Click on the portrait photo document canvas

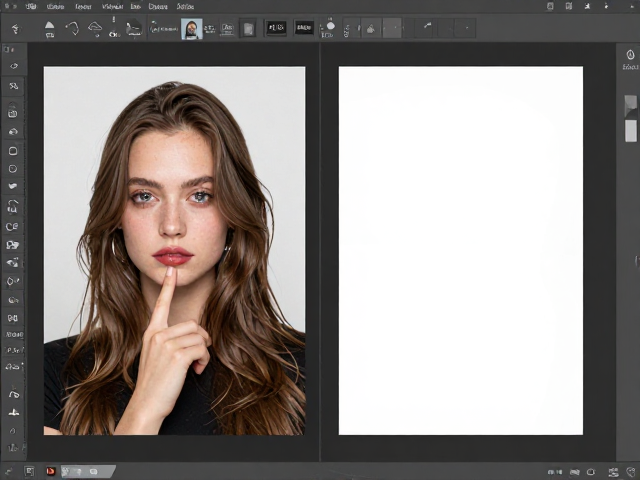coord(174,251)
